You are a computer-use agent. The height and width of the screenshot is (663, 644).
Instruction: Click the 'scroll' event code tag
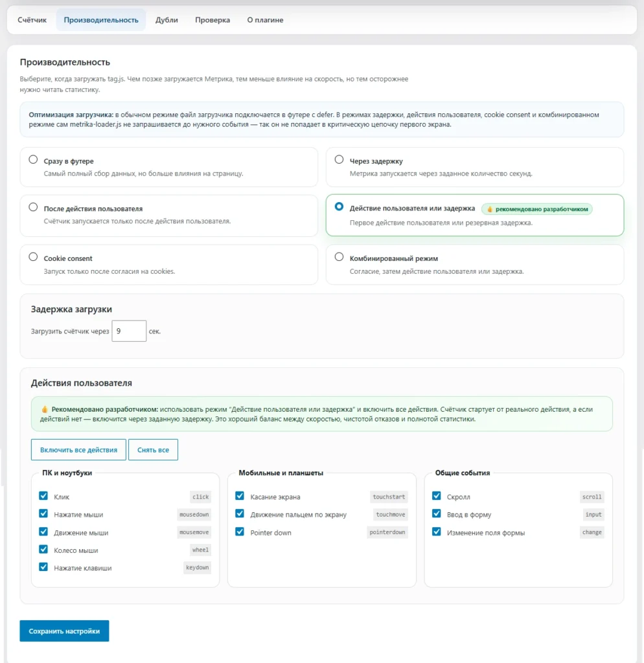pos(592,497)
